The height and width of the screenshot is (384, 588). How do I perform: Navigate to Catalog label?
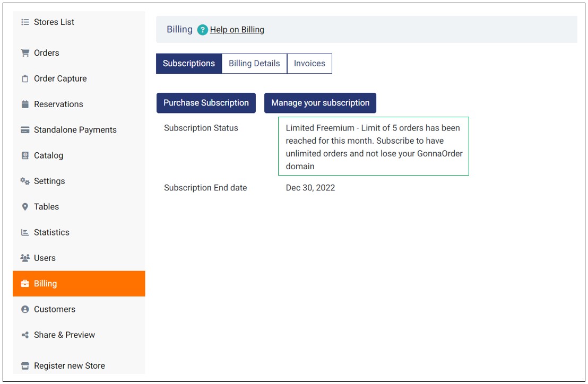(48, 155)
